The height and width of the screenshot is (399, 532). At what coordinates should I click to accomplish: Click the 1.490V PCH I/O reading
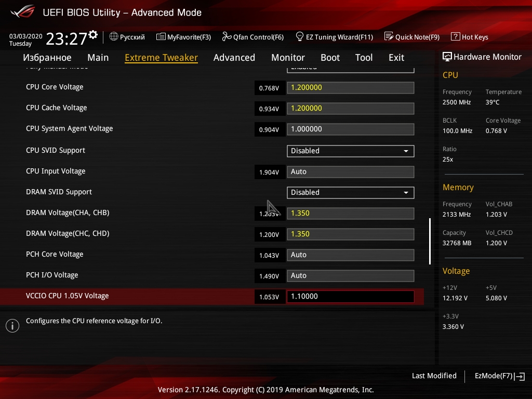pyautogui.click(x=270, y=276)
